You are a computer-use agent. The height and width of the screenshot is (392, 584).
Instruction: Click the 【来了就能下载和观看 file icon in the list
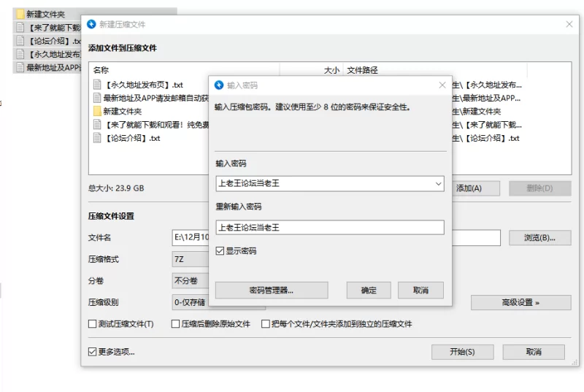click(97, 124)
